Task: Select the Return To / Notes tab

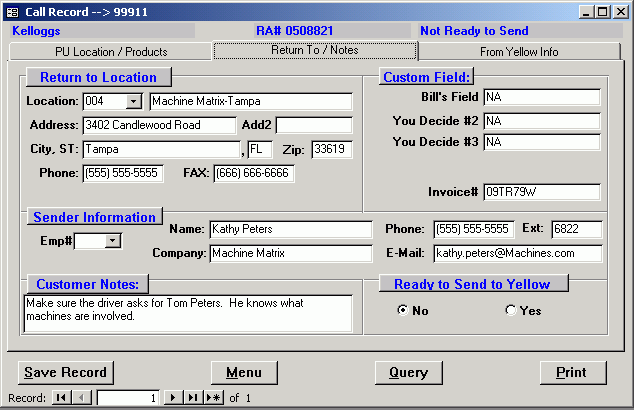Action: (x=315, y=51)
